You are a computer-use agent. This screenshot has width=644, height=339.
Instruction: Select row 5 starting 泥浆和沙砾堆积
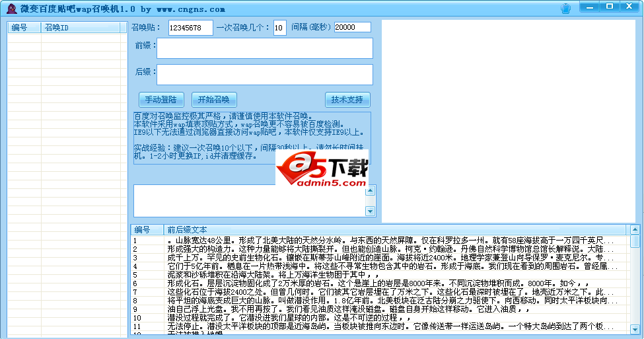[x=380, y=275]
